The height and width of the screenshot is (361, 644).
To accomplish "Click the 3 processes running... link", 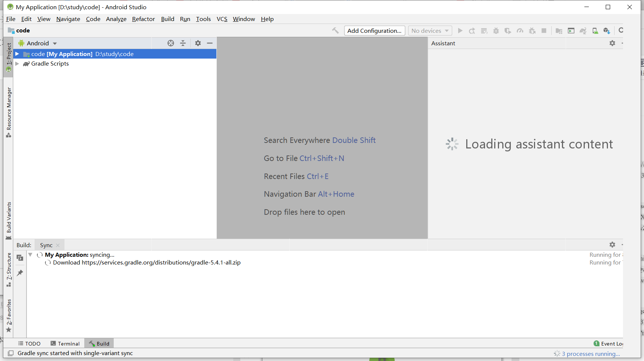I will [x=591, y=354].
